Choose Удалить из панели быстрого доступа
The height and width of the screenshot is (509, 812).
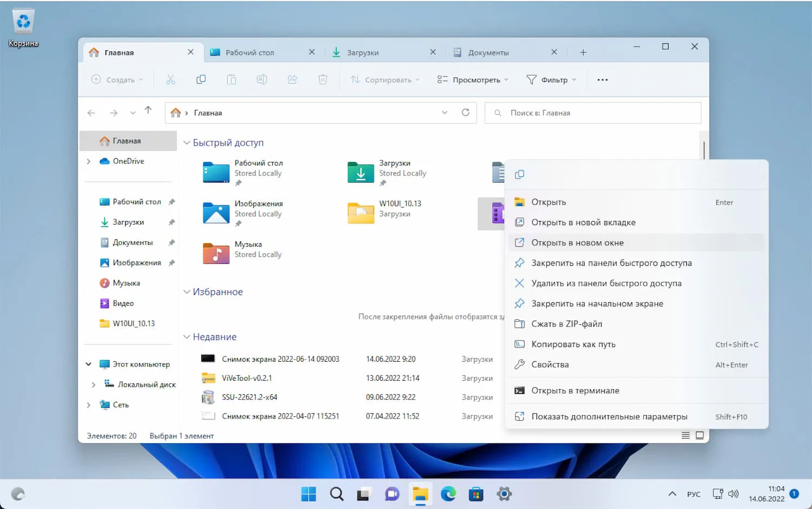click(x=637, y=283)
